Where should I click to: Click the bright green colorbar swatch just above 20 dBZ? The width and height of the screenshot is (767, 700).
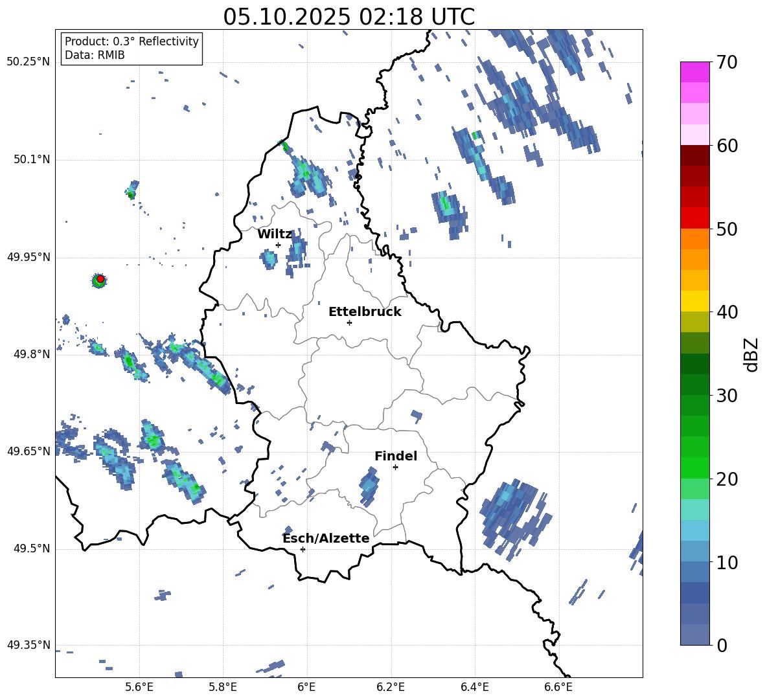point(694,468)
